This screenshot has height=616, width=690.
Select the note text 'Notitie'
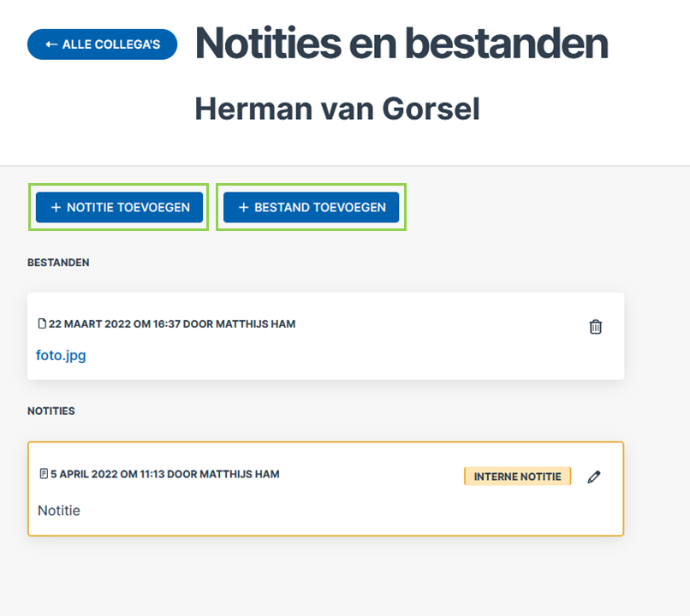click(x=59, y=511)
